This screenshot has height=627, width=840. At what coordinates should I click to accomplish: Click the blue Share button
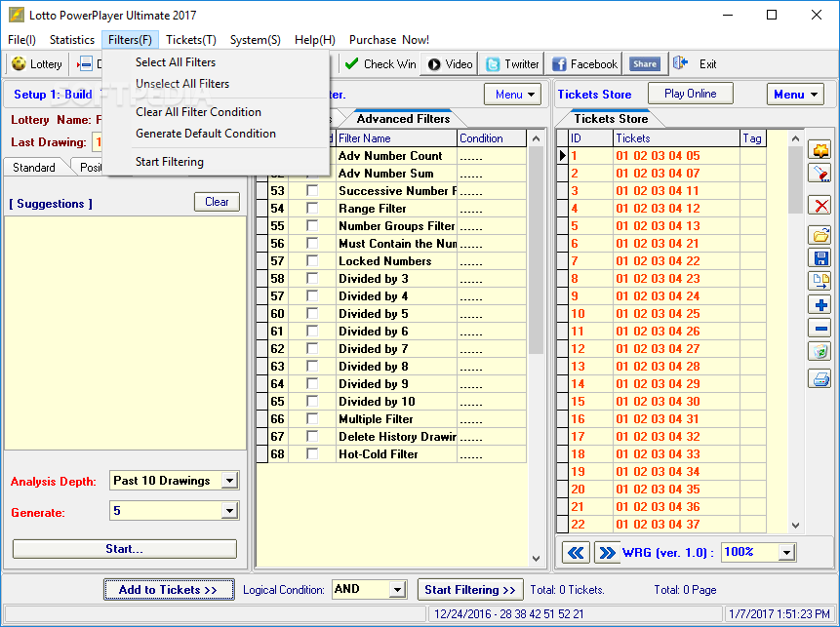645,64
